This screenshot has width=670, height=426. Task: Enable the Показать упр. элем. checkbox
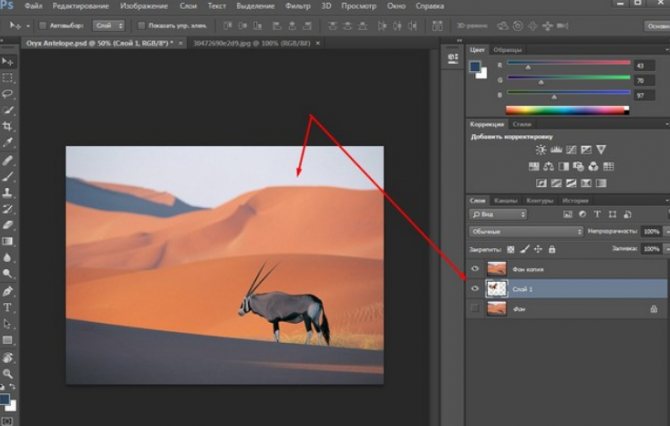tap(141, 26)
